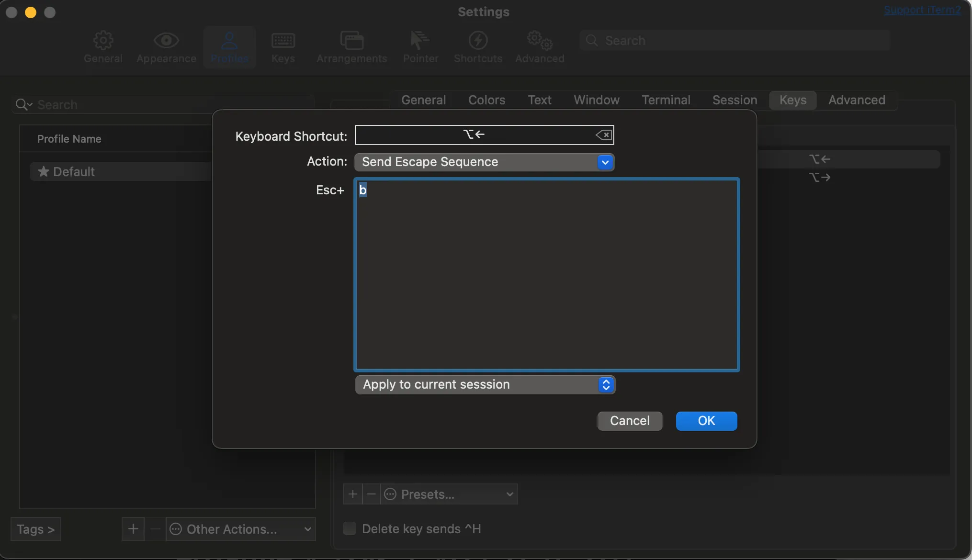
Task: Open the Presets dropdown menu
Action: (449, 494)
